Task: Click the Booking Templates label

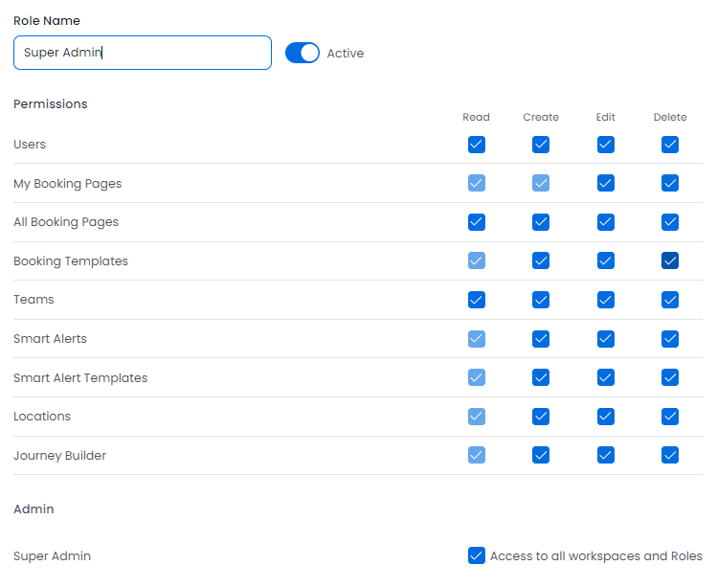Action: pos(71,261)
